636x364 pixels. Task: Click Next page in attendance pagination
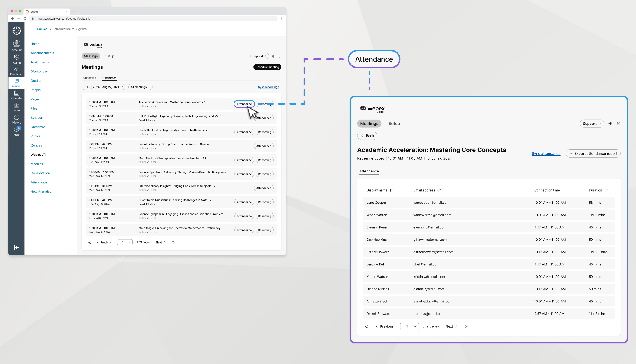(x=451, y=326)
